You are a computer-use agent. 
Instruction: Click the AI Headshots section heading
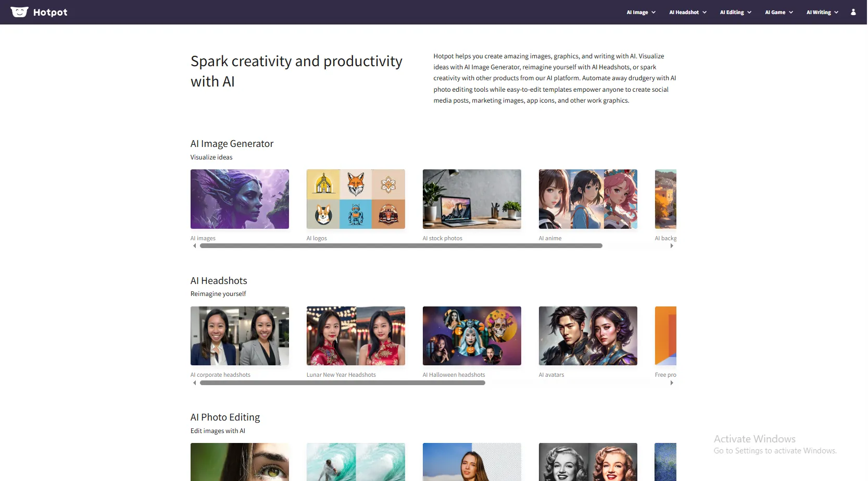[219, 281]
